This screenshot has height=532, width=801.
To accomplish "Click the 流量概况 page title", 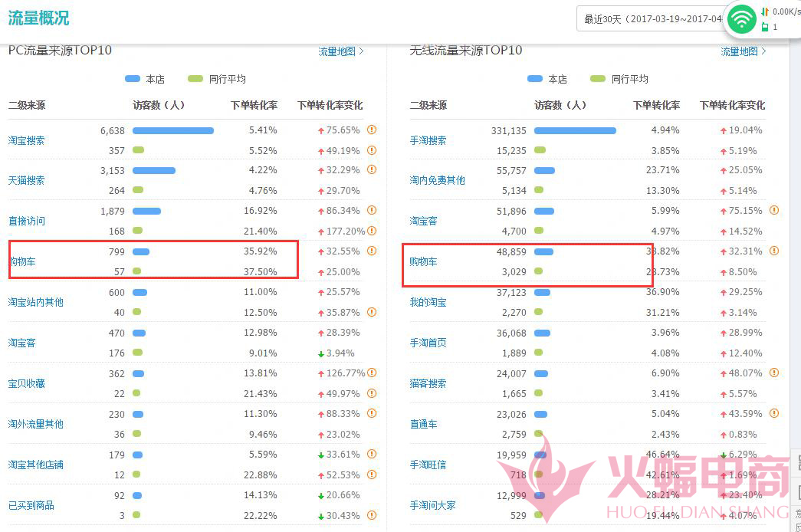I will coord(38,18).
